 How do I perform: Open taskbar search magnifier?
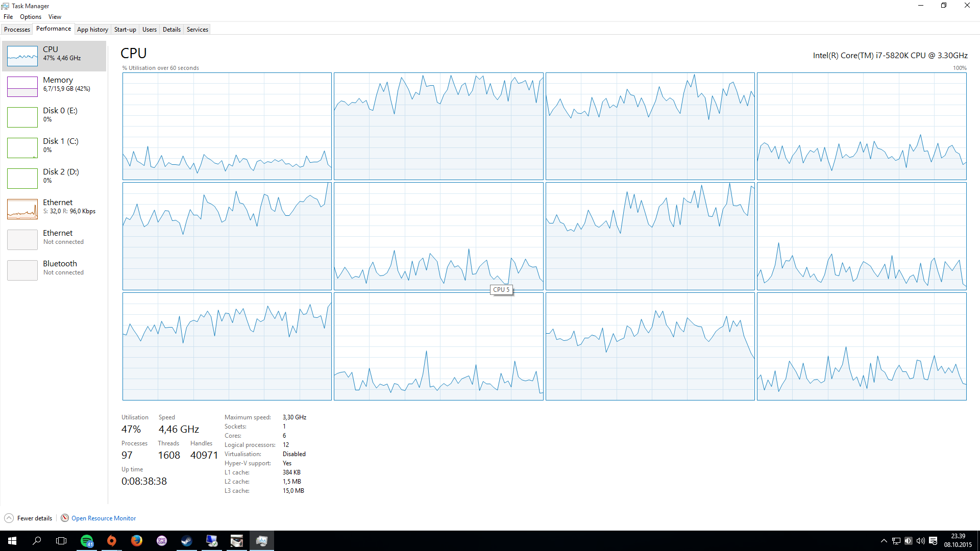37,541
